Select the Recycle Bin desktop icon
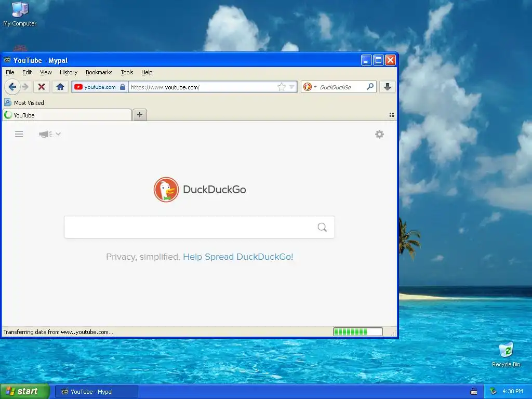This screenshot has height=399, width=532. point(506,354)
